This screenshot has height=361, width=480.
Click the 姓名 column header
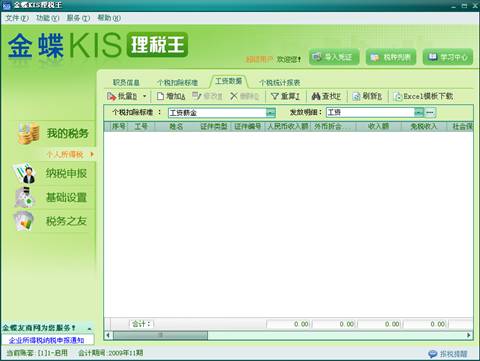[176, 126]
